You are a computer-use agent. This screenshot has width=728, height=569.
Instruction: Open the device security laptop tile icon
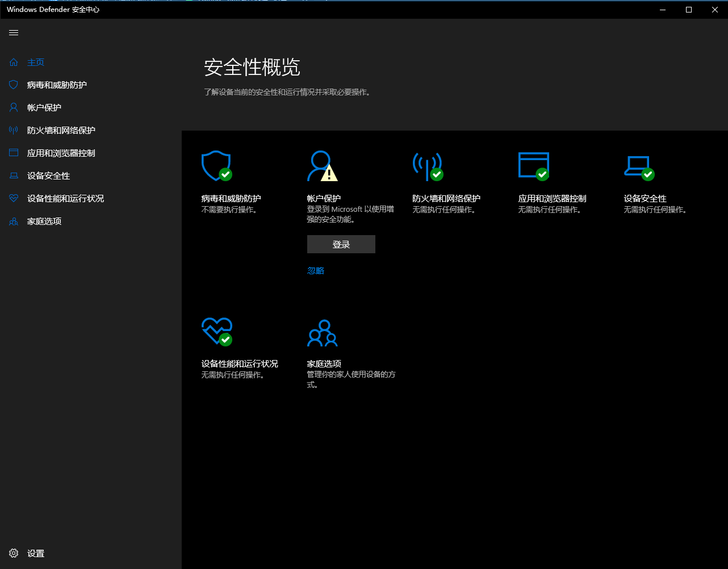tap(639, 168)
